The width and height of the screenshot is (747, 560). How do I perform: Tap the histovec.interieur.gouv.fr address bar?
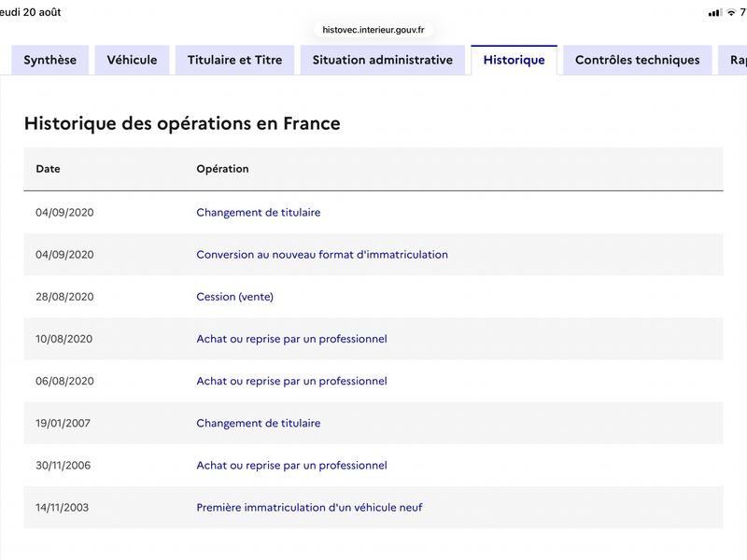373,30
